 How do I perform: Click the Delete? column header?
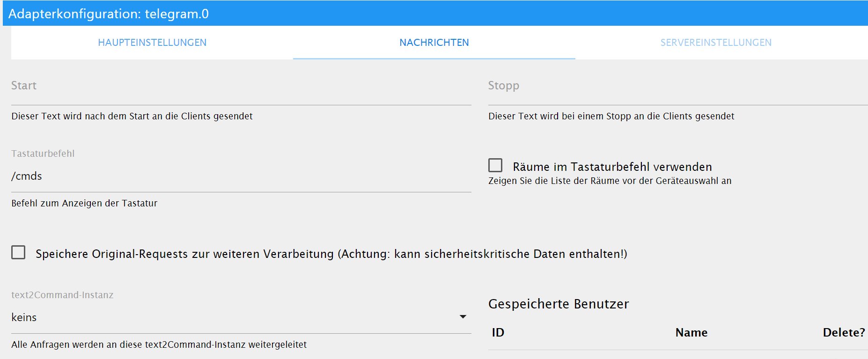click(x=844, y=333)
